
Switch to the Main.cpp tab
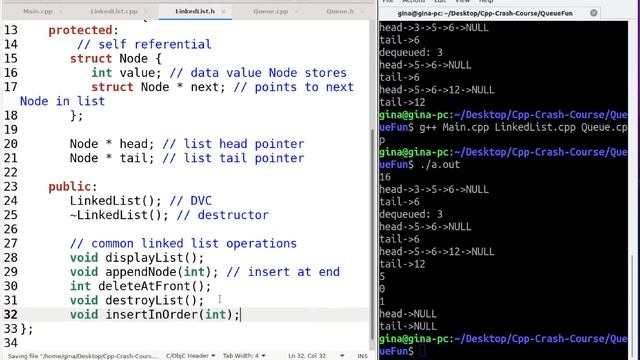point(38,11)
